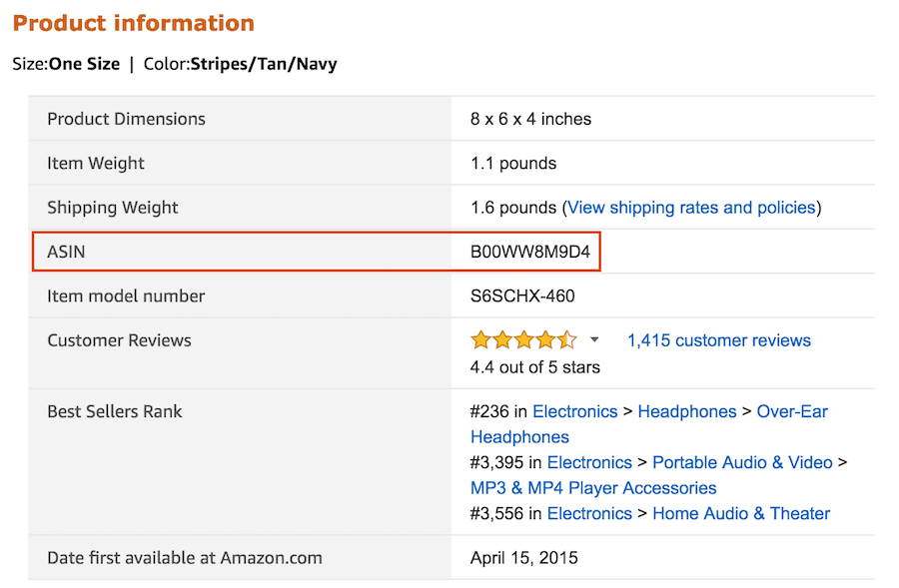Open Home Audio & Theater category

point(741,513)
